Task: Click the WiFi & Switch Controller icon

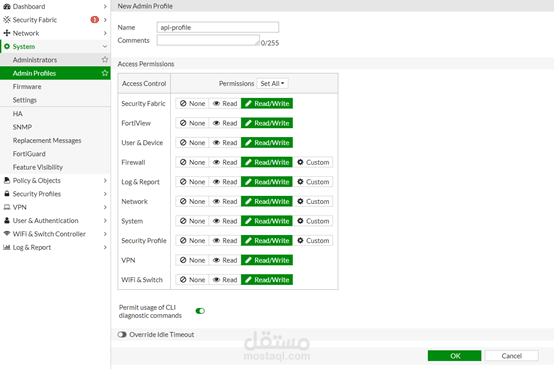Action: [x=7, y=234]
